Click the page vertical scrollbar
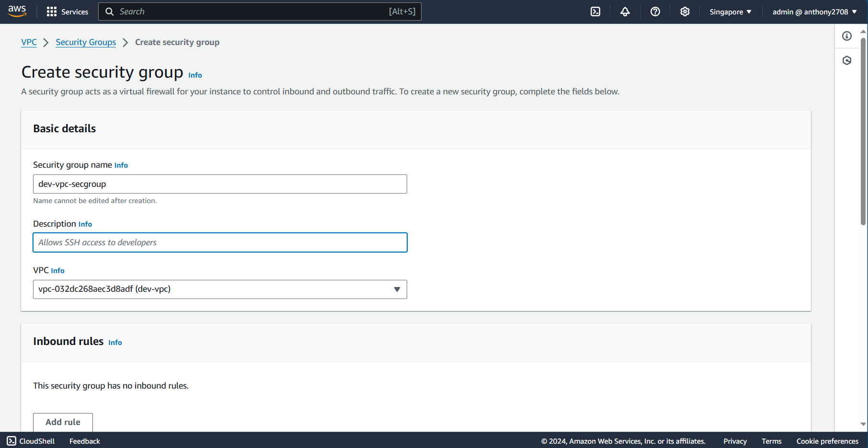This screenshot has width=868, height=448. coord(863,132)
